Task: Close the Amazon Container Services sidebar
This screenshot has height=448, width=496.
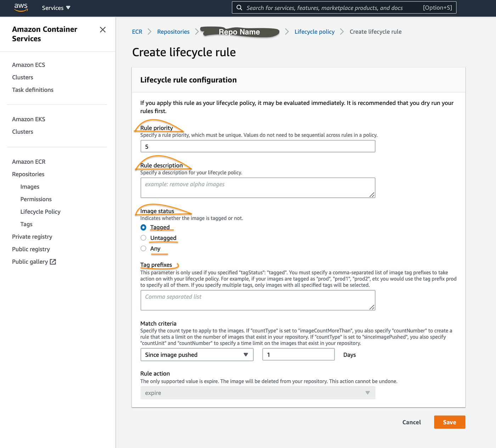Action: coord(102,30)
